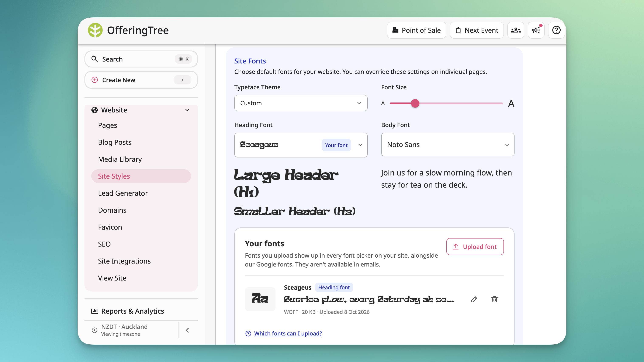Collapse the sidebar with the chevron
The height and width of the screenshot is (362, 644).
[187, 330]
